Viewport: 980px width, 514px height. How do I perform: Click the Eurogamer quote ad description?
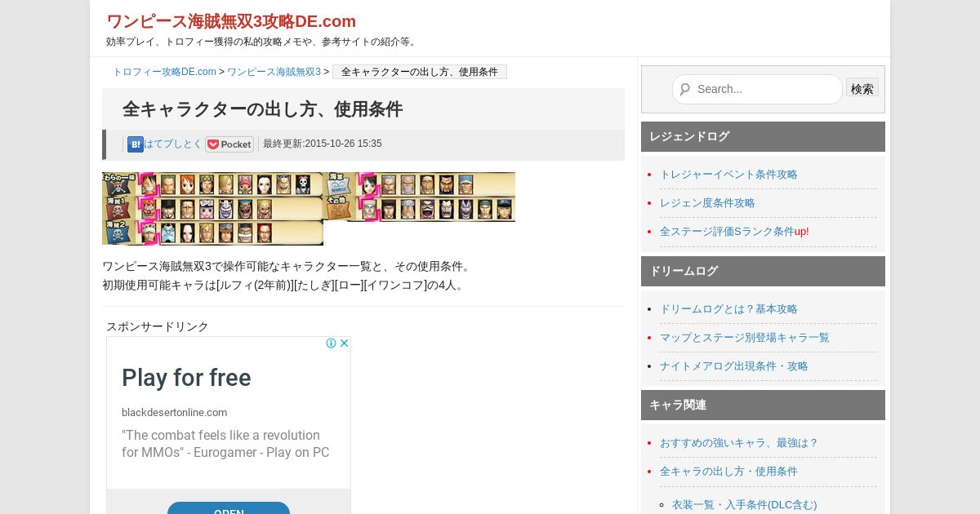coord(225,444)
